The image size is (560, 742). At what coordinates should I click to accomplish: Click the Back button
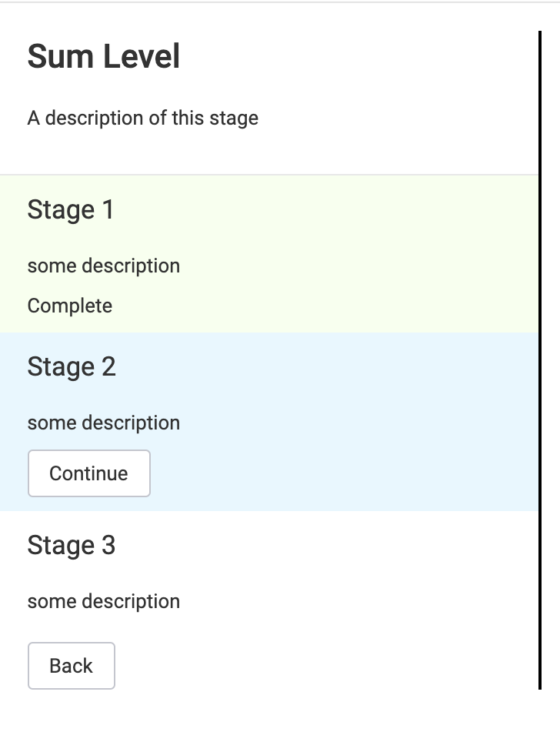72,666
